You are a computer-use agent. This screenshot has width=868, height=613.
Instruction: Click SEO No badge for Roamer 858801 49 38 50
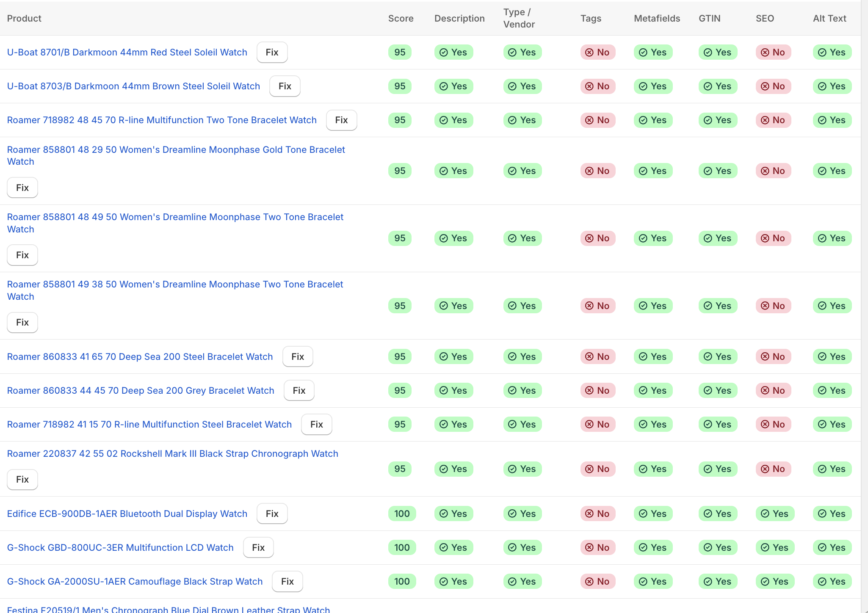tap(773, 306)
